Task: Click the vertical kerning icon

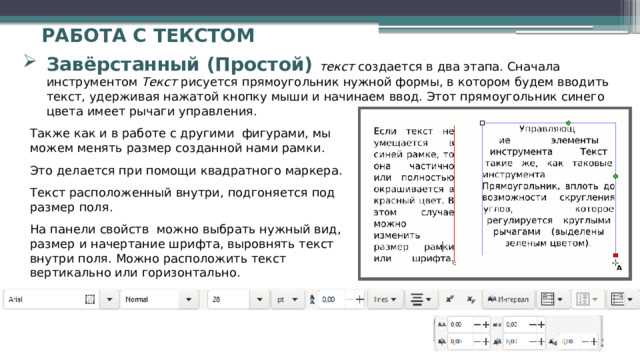Action: tap(497, 342)
